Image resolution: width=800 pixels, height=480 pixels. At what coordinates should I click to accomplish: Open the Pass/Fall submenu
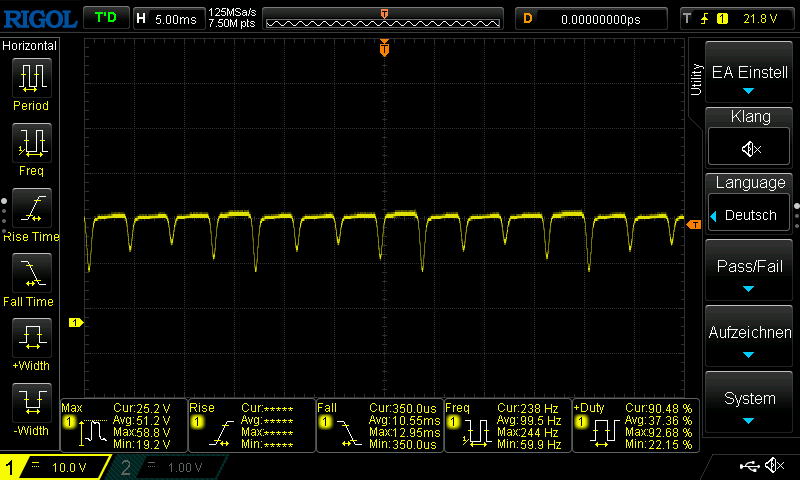[749, 270]
